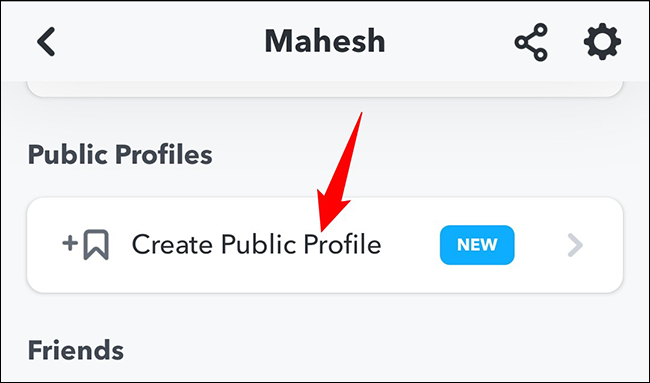Tap the plus sign beside bookmark

pyautogui.click(x=70, y=243)
